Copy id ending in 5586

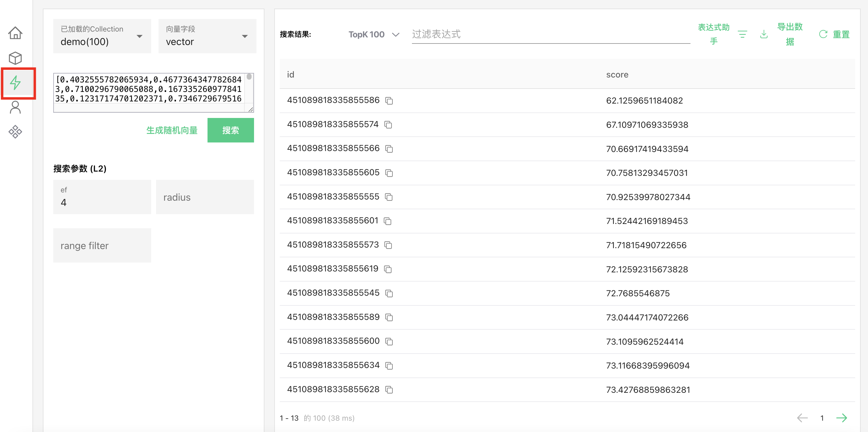(389, 101)
